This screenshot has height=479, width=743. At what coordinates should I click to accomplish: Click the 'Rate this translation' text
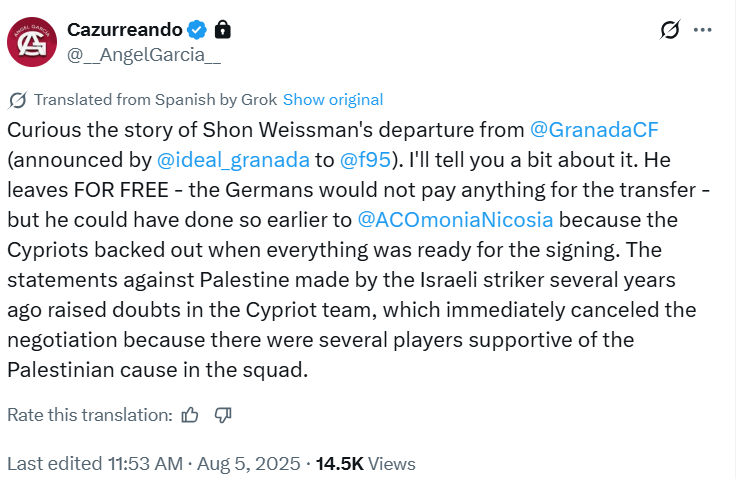tap(90, 414)
